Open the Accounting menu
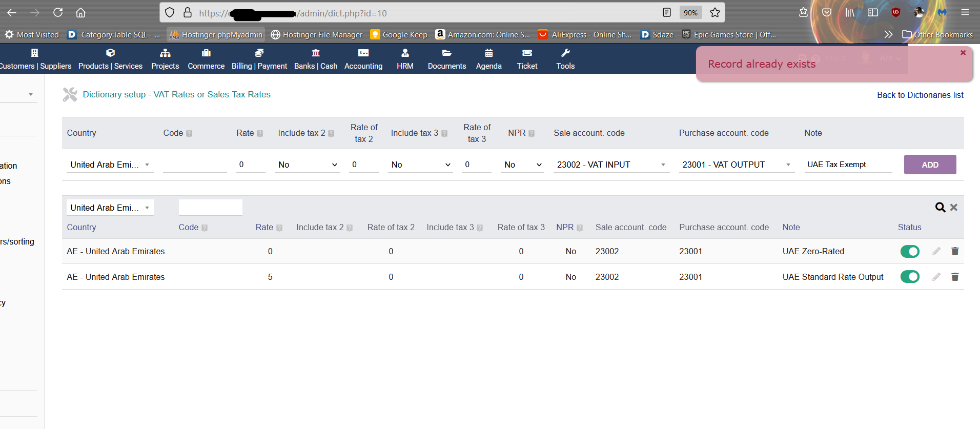Image resolution: width=980 pixels, height=429 pixels. [363, 59]
